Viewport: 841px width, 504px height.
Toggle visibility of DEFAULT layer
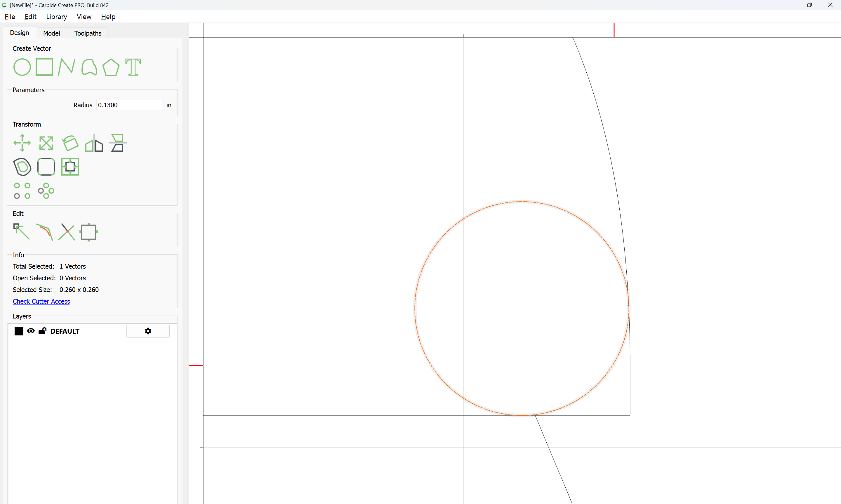point(31,331)
